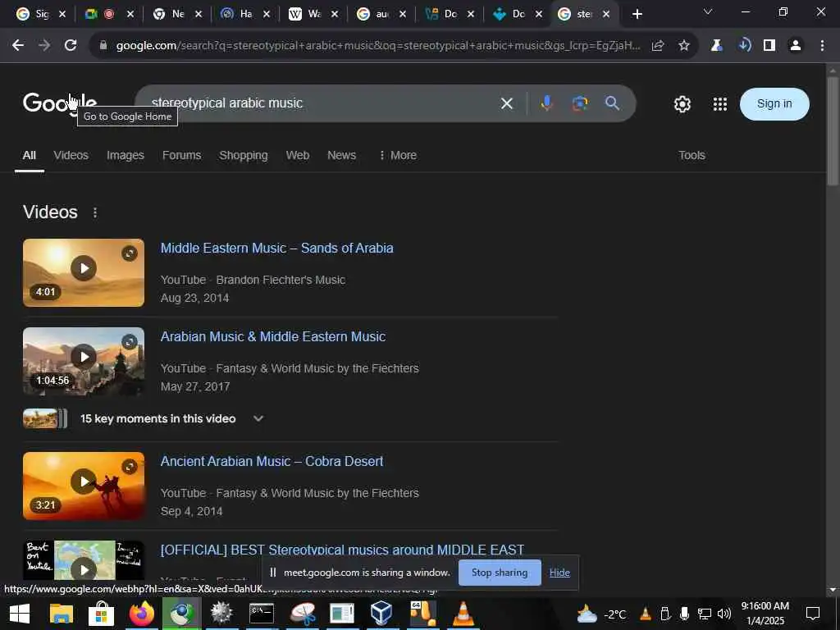Open the tab search chevron in title bar
The image size is (840, 630).
pos(708,11)
